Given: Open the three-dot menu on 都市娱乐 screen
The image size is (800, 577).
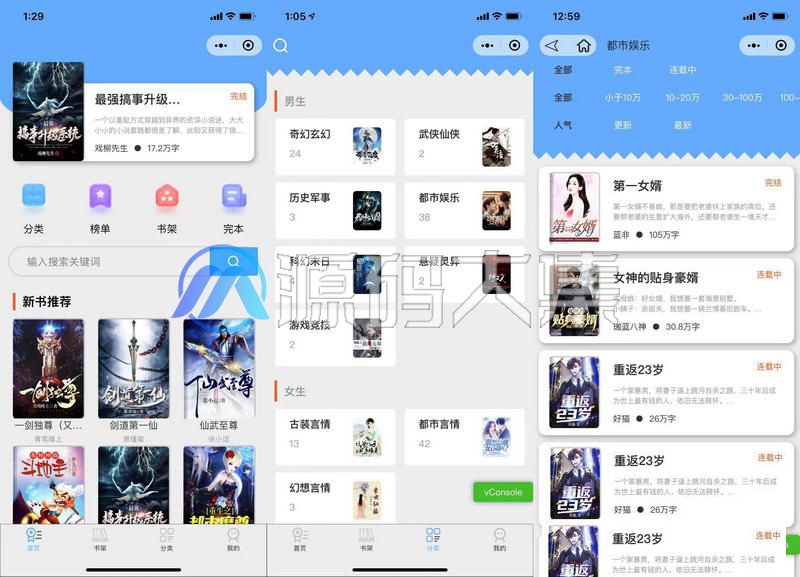Looking at the screenshot, I should pos(754,45).
